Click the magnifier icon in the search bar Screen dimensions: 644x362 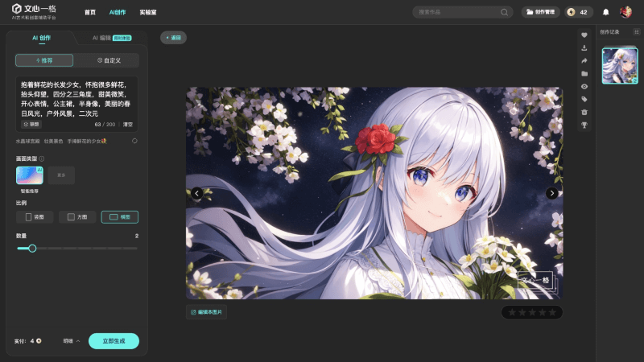(x=505, y=12)
